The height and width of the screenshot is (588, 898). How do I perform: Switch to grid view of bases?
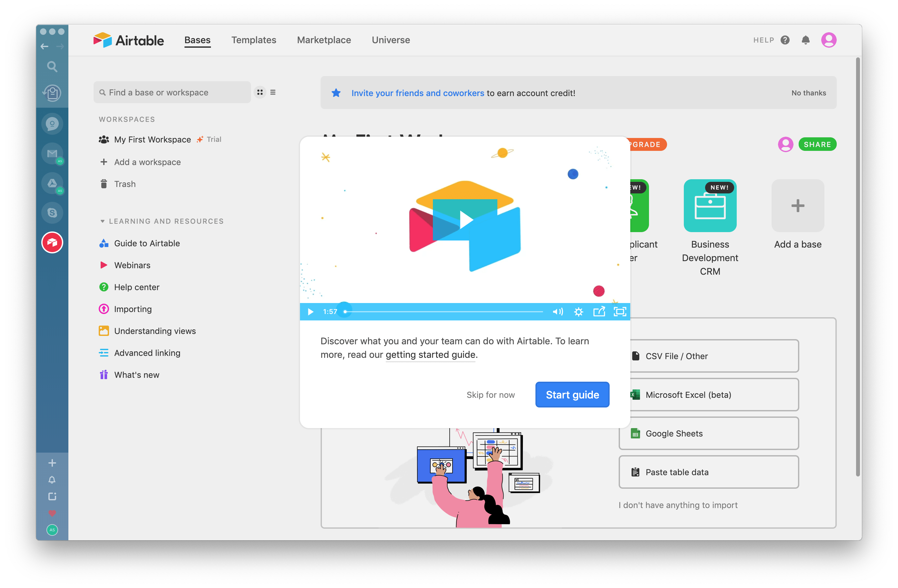260,93
